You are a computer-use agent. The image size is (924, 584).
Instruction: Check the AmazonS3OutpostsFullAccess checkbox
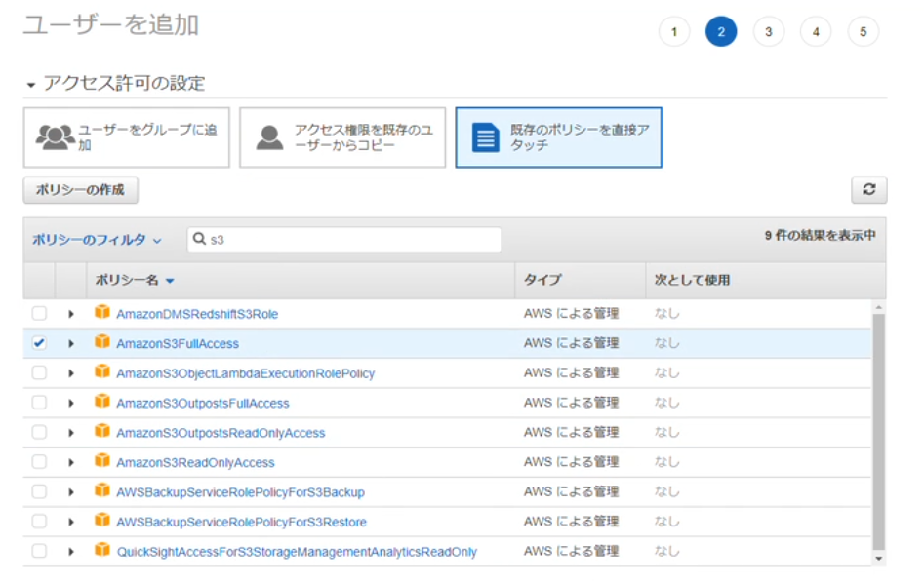point(39,402)
